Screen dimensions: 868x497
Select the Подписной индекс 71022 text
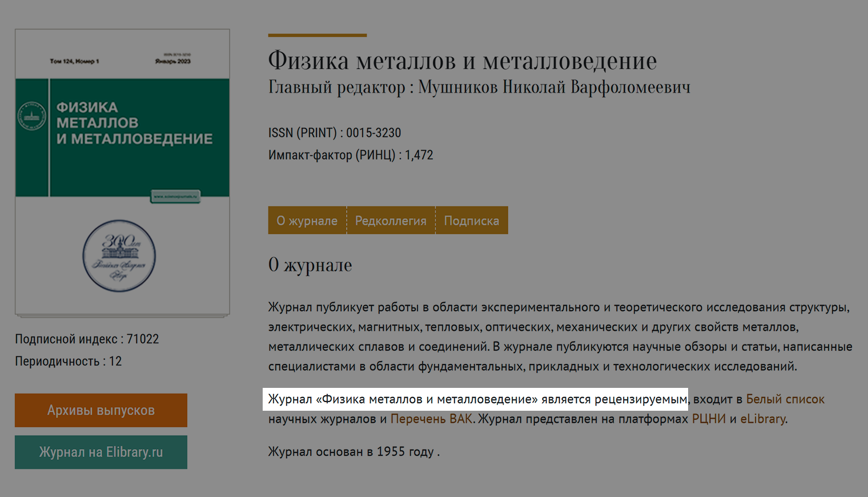click(86, 338)
